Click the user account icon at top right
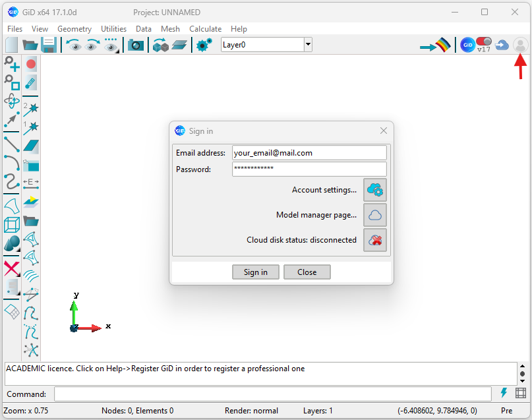Viewport: 532px width, 420px height. (520, 45)
